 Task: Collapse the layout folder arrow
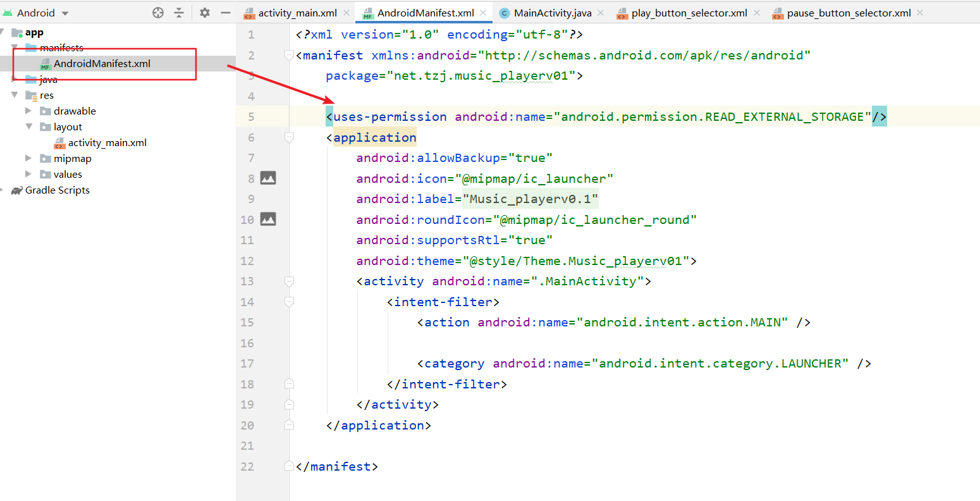coord(28,127)
